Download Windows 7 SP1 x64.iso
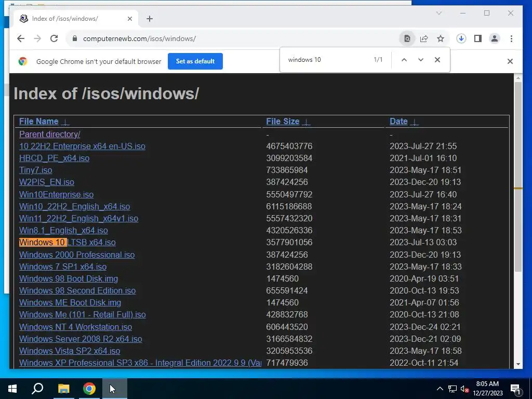 (63, 267)
